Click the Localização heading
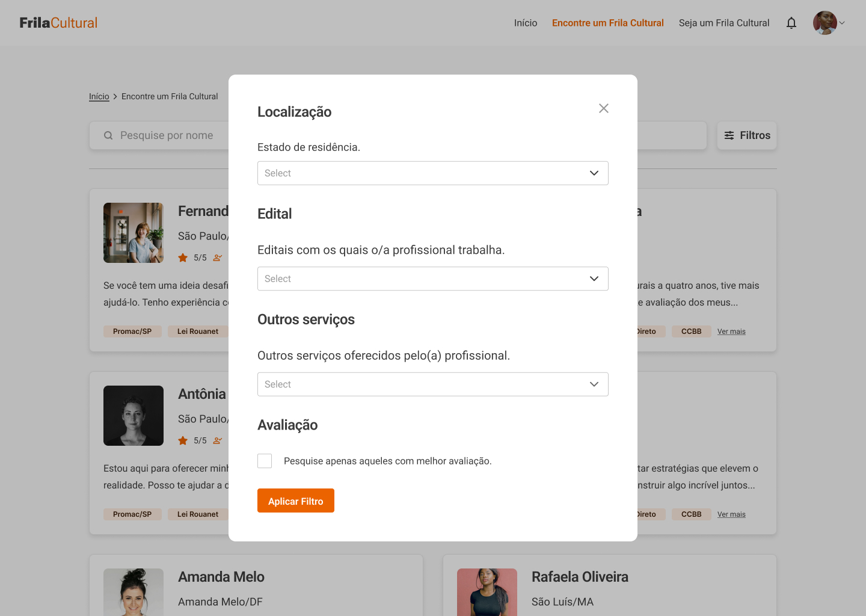Image resolution: width=866 pixels, height=616 pixels. 295,112
